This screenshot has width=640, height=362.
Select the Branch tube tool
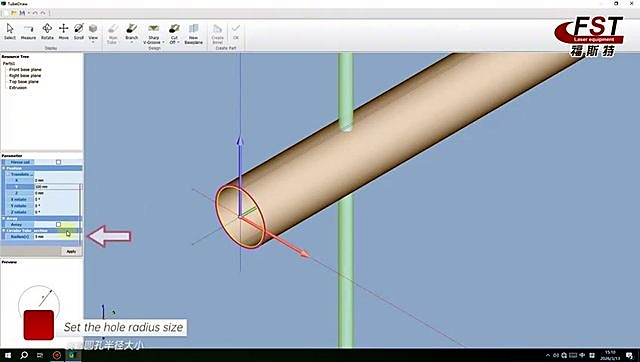(x=131, y=31)
